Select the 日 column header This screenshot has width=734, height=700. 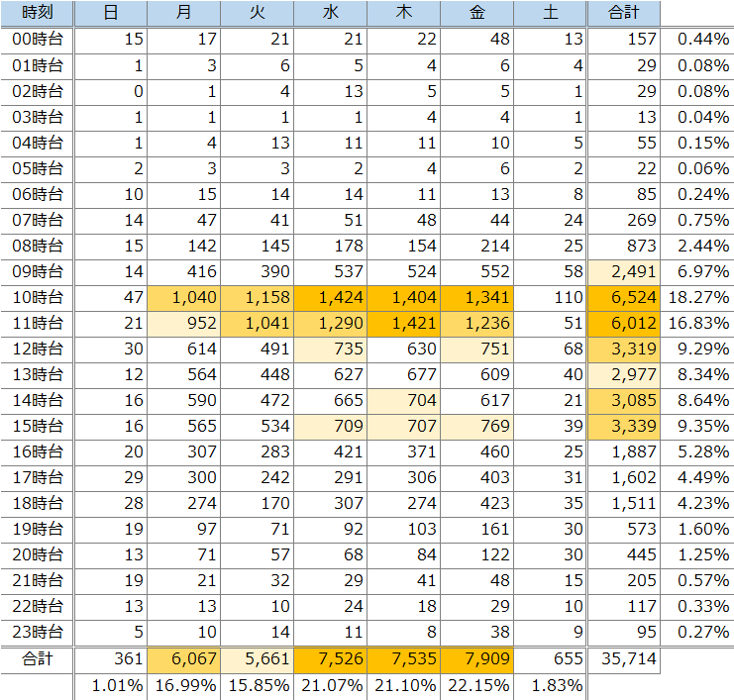[x=110, y=13]
